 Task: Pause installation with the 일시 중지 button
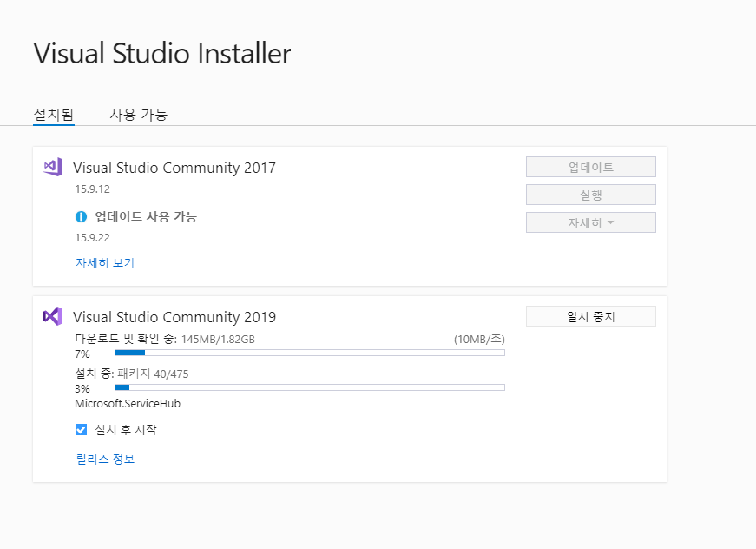(590, 316)
